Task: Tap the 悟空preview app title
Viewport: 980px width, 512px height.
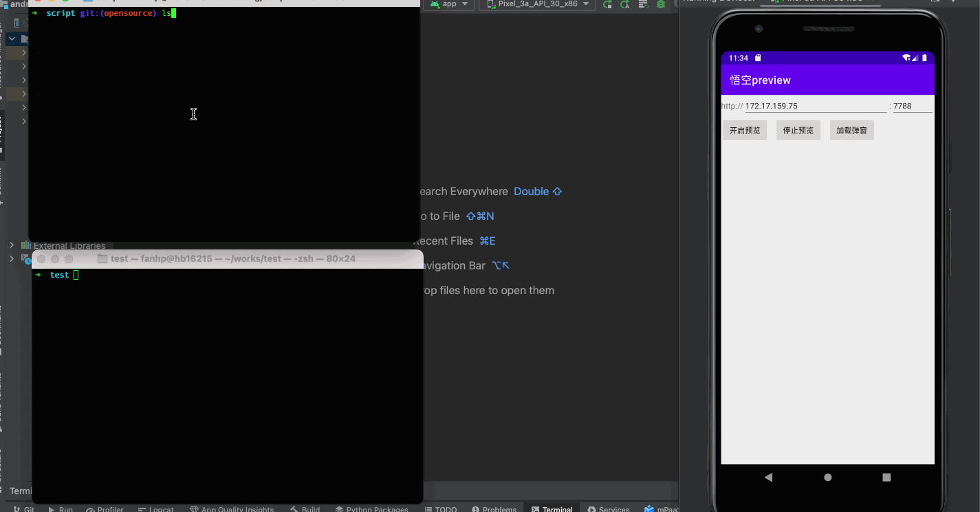Action: (x=760, y=80)
